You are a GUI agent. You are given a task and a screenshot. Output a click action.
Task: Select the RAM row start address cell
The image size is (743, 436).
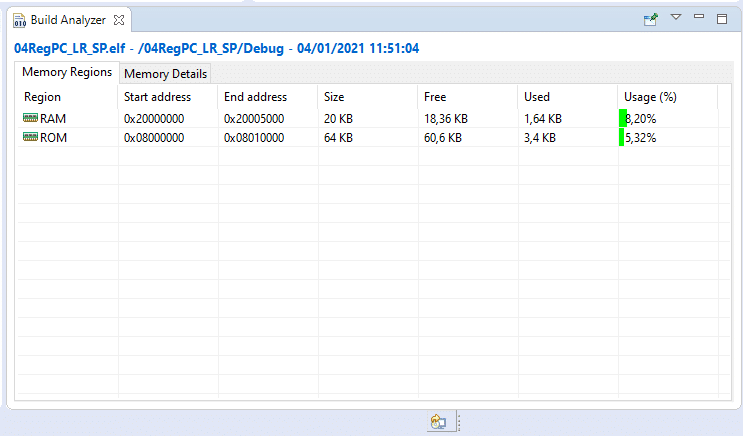(x=154, y=118)
